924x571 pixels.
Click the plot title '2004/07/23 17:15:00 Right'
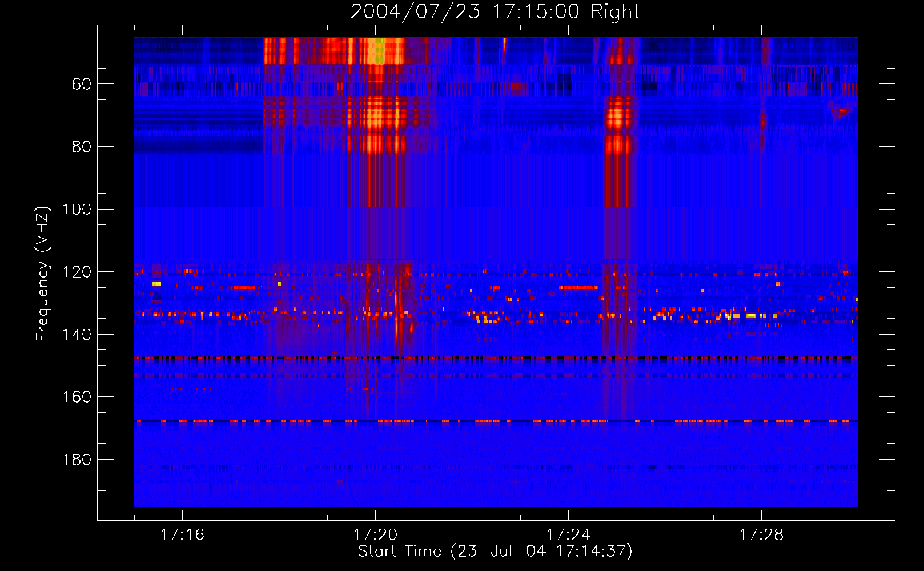point(495,11)
